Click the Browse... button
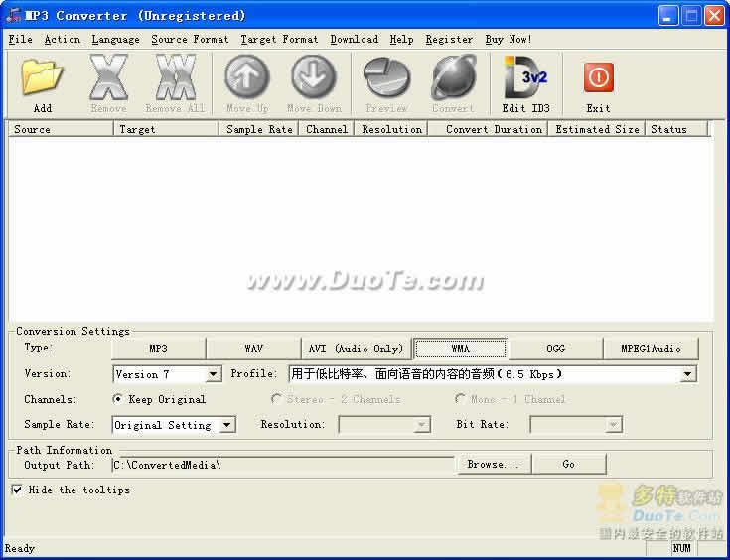The width and height of the screenshot is (730, 560). pyautogui.click(x=494, y=464)
